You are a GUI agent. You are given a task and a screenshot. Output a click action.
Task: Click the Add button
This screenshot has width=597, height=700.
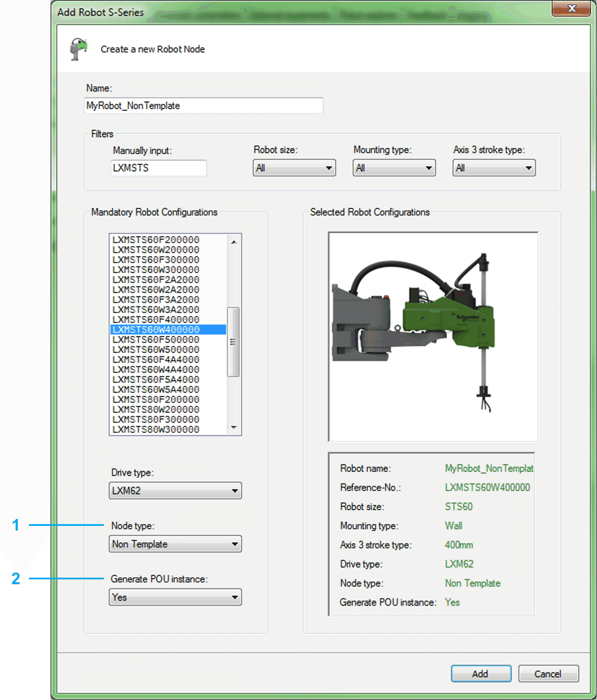tap(481, 674)
